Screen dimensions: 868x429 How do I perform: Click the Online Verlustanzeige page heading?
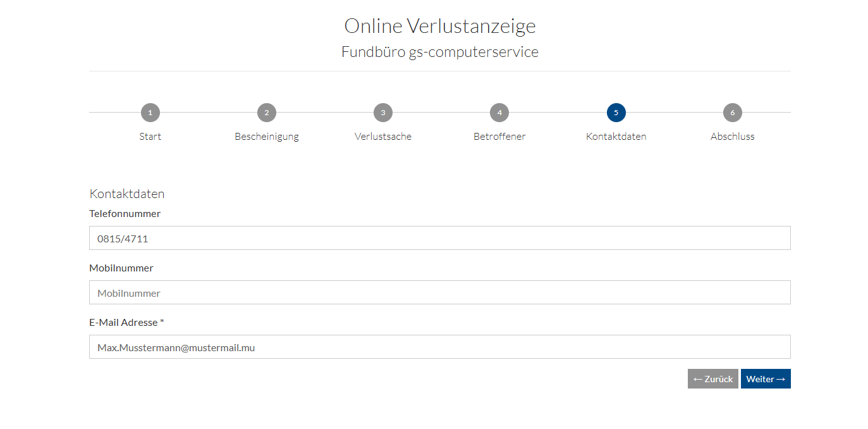(439, 26)
